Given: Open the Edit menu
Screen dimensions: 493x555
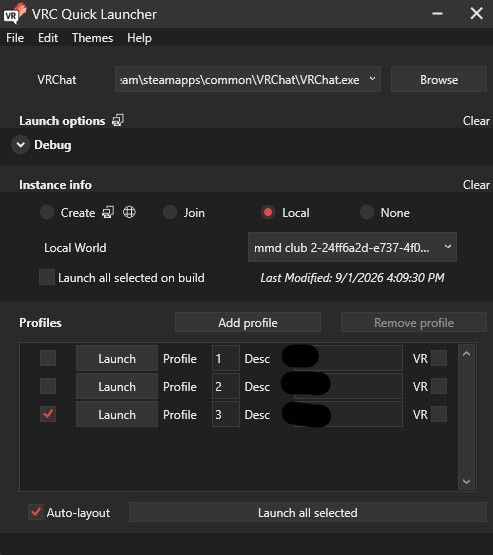Looking at the screenshot, I should [48, 38].
